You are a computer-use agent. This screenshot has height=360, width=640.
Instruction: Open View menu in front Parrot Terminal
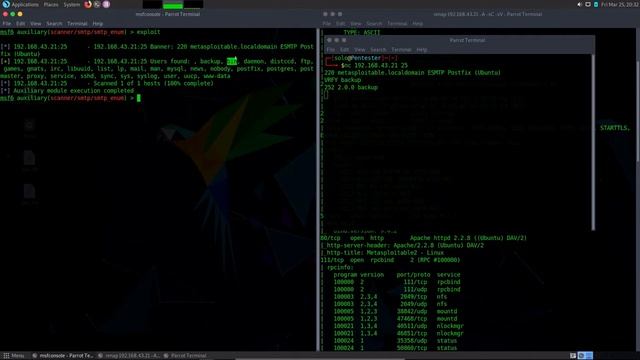coord(360,50)
